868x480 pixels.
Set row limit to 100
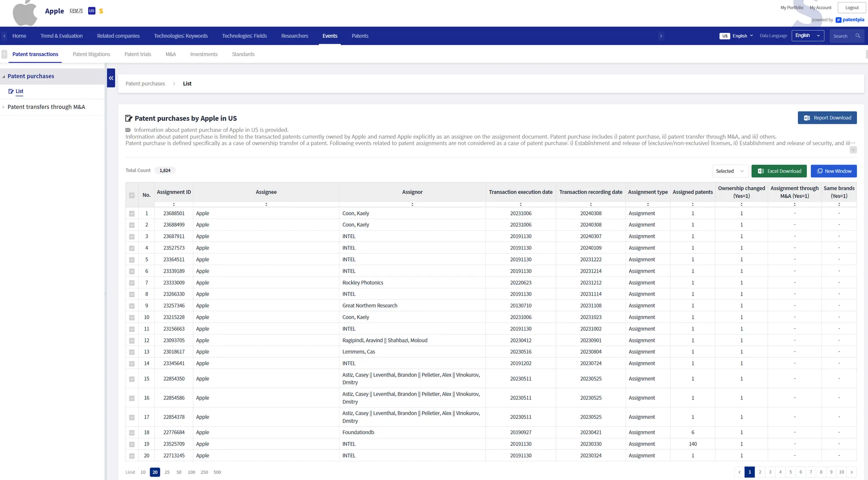click(x=191, y=472)
